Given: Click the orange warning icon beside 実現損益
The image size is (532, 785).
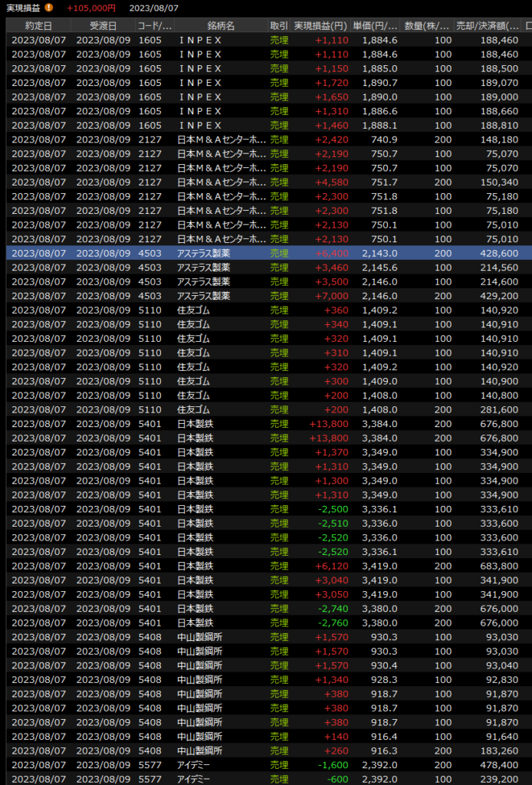Looking at the screenshot, I should [49, 8].
